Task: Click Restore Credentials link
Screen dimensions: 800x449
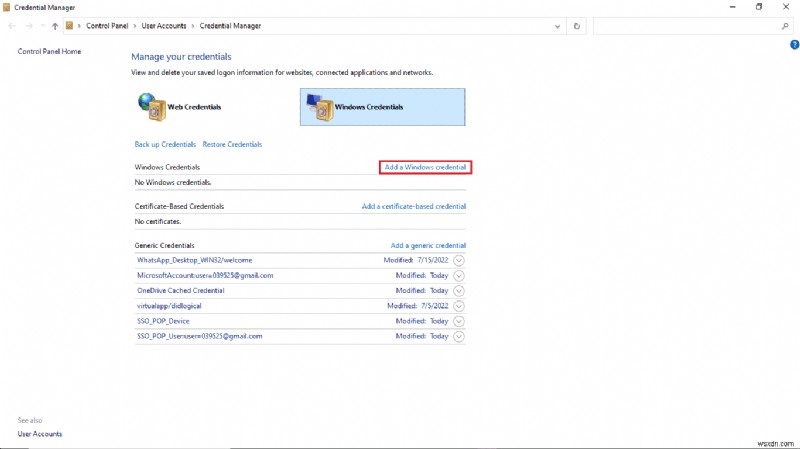Action: pyautogui.click(x=232, y=144)
